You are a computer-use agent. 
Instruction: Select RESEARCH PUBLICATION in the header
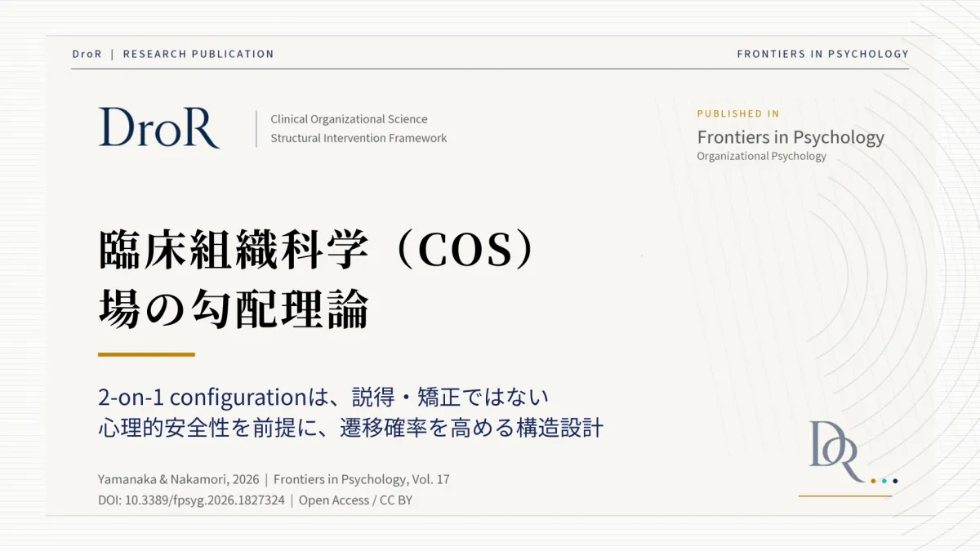(198, 54)
